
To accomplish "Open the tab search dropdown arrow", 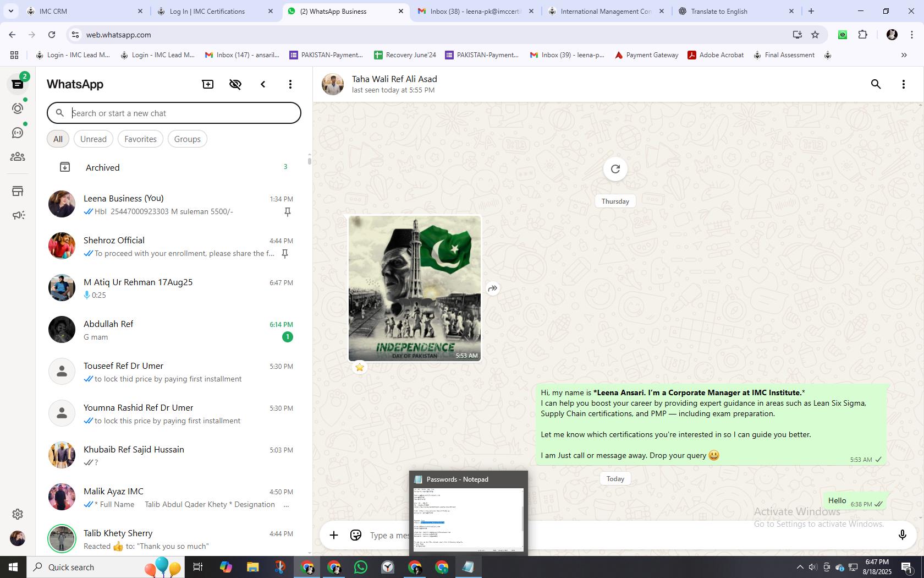I will click(x=10, y=11).
